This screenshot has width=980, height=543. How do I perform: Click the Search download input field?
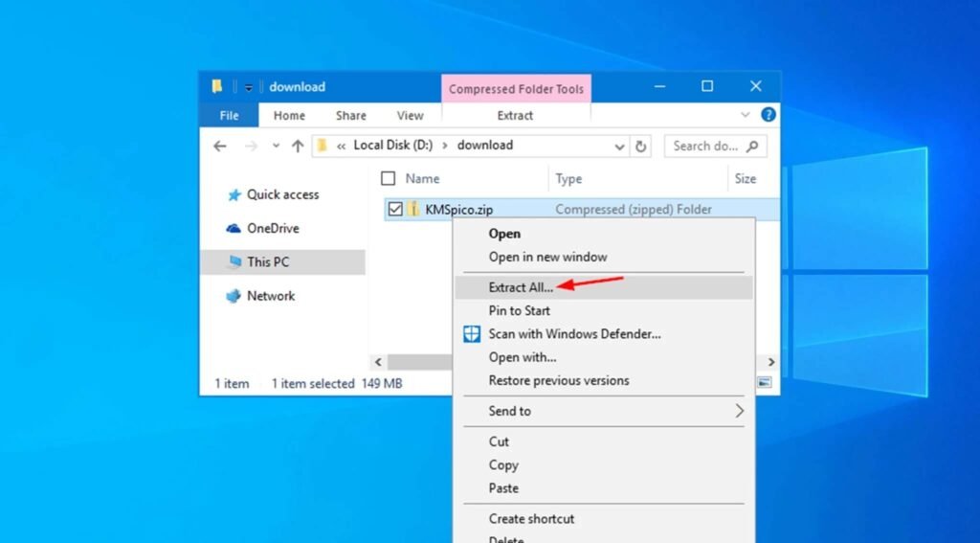pos(706,147)
